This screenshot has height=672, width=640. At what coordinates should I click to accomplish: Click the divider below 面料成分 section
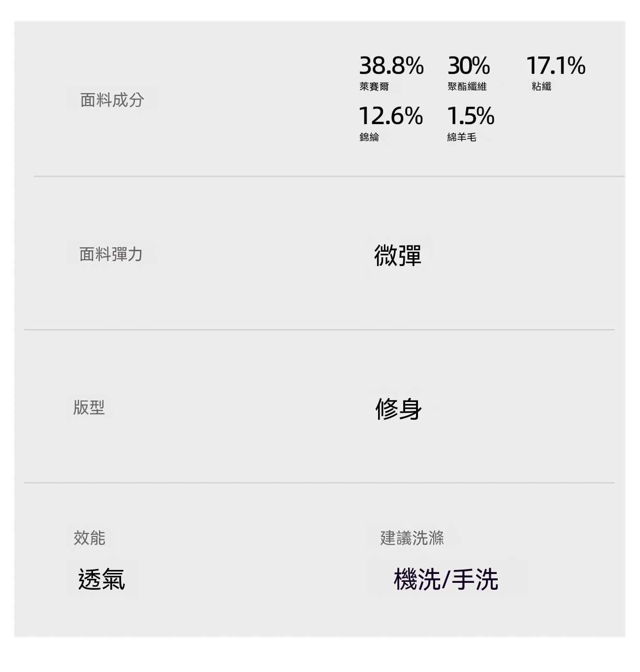point(329,176)
